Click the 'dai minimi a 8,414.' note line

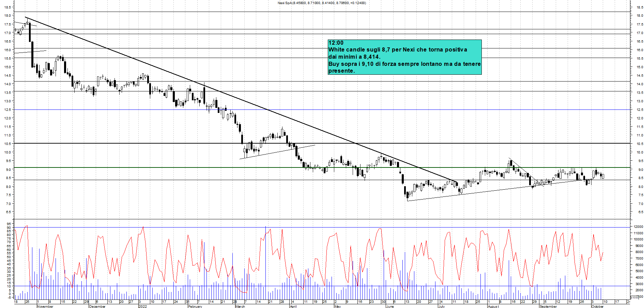pos(354,57)
